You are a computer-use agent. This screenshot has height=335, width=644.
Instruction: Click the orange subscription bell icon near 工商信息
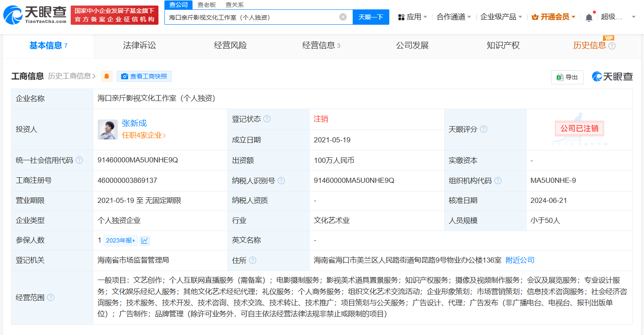(x=106, y=76)
